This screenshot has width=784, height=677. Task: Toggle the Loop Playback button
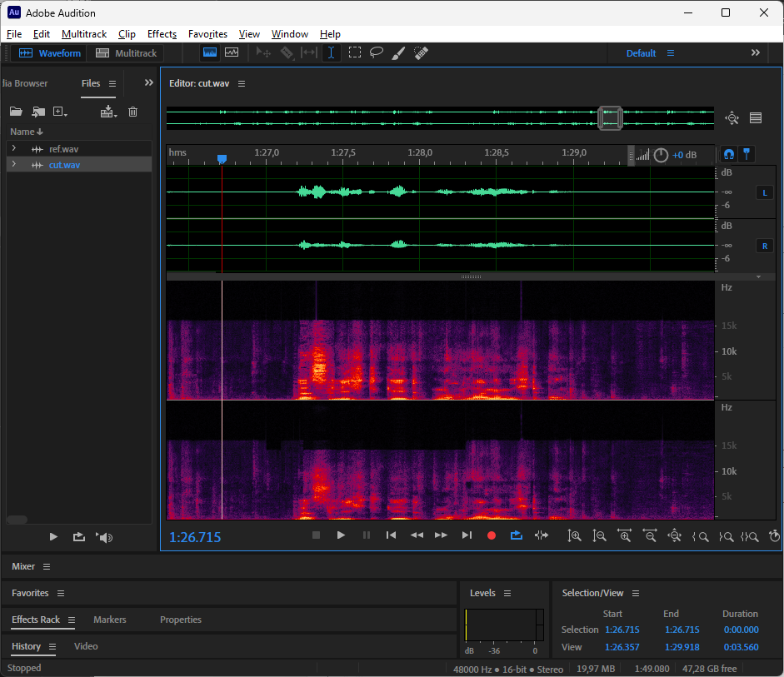tap(517, 535)
